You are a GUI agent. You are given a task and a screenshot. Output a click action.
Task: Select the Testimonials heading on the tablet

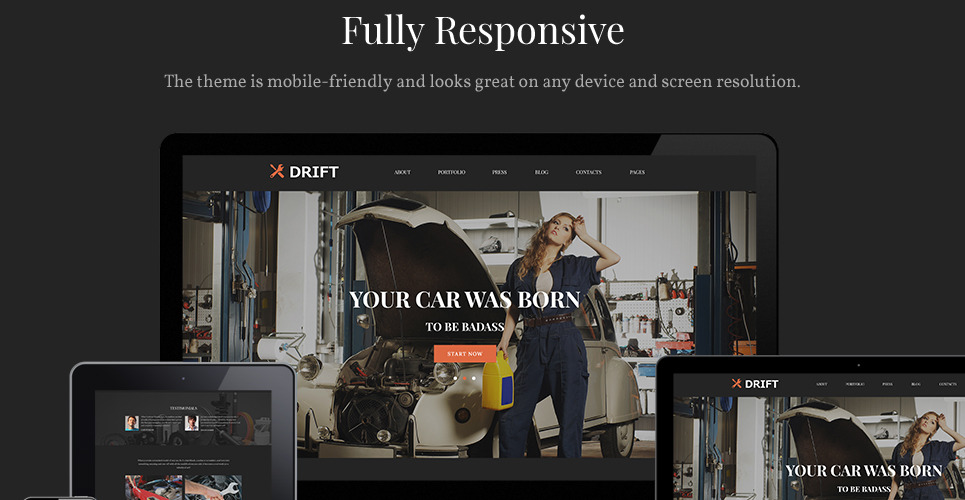coord(184,408)
